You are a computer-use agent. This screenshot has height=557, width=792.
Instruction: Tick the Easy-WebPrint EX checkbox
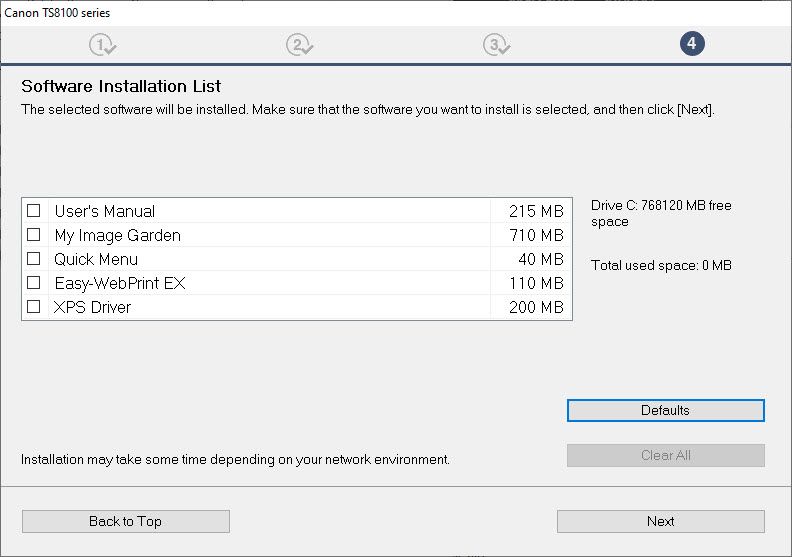tap(33, 283)
